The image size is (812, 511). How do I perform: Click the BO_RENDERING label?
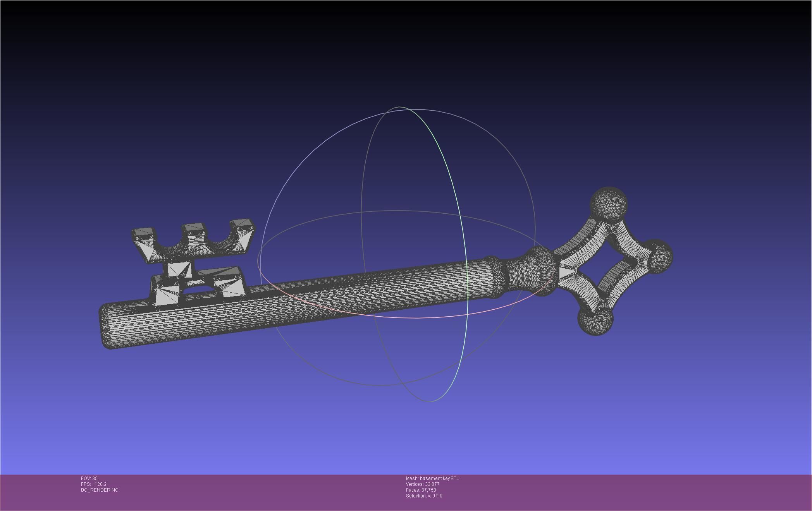click(100, 490)
